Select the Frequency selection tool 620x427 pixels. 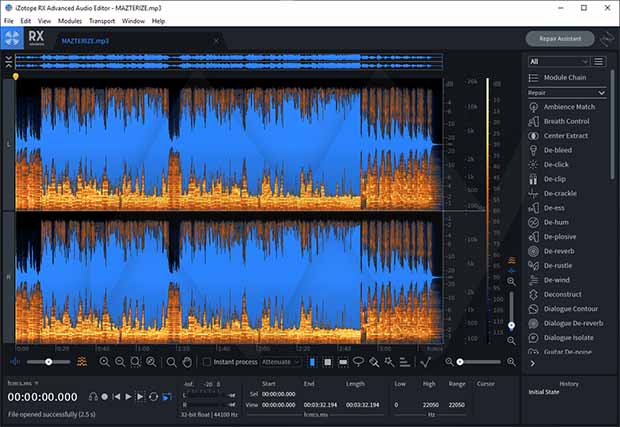click(x=343, y=362)
